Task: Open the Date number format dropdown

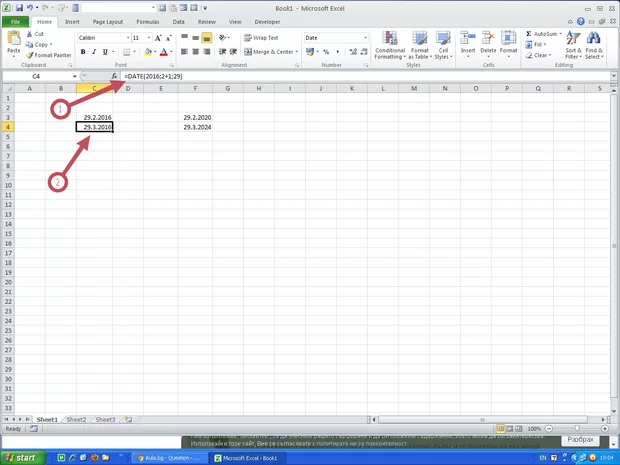Action: 365,38
